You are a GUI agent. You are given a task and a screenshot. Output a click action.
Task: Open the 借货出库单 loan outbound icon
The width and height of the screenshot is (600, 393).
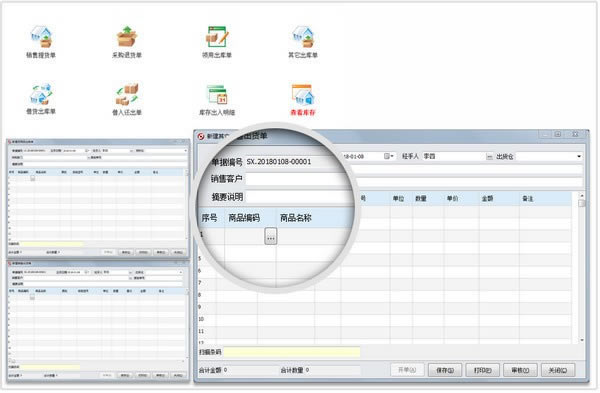point(41,94)
